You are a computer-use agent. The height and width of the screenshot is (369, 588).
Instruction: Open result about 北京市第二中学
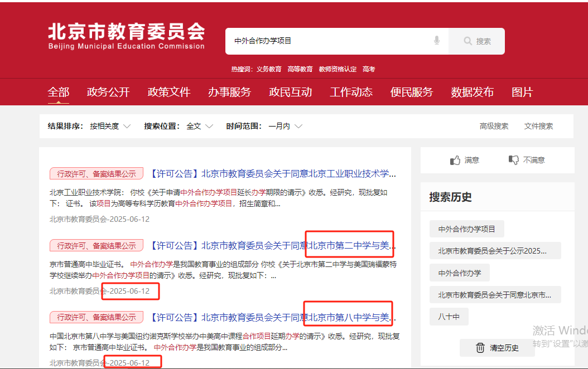(x=273, y=246)
